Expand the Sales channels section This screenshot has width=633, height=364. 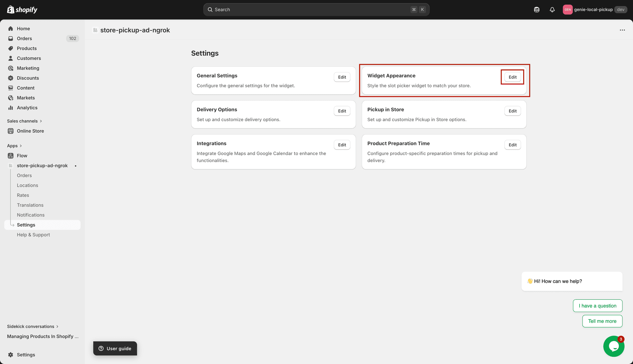point(41,121)
